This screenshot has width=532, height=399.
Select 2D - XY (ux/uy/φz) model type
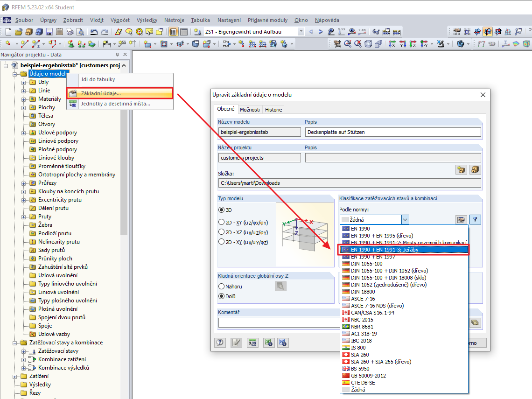pos(222,242)
